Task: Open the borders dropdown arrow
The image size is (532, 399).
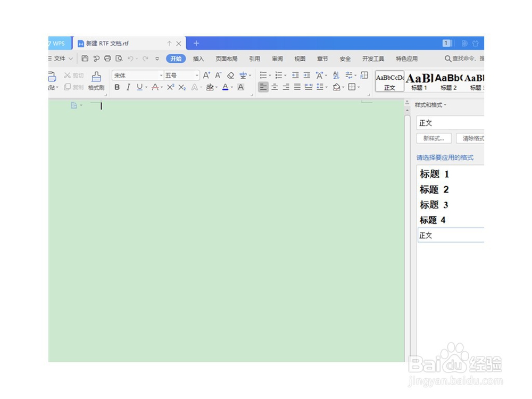Action: pos(358,88)
